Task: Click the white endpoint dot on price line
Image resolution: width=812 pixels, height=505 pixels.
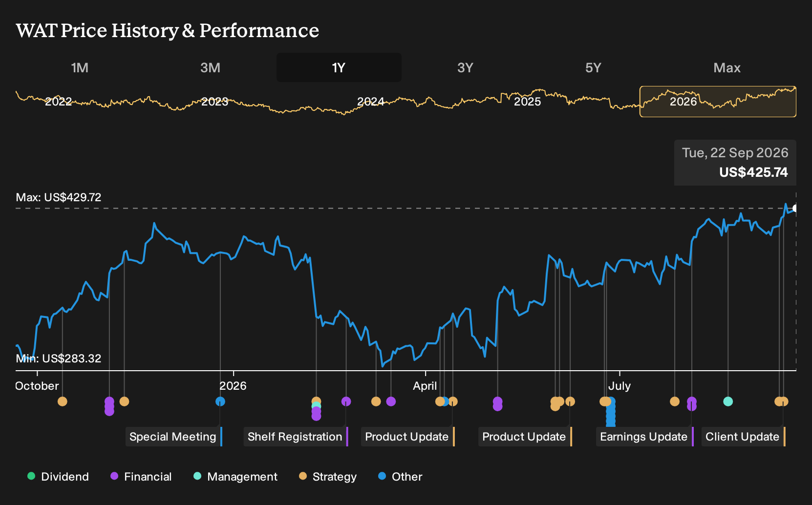Action: (795, 209)
